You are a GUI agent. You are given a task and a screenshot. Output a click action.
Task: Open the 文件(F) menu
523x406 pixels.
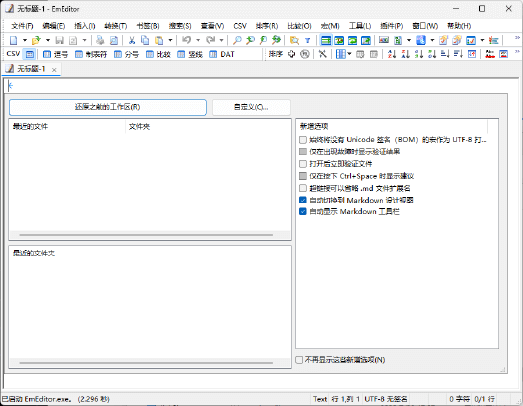pyautogui.click(x=22, y=26)
